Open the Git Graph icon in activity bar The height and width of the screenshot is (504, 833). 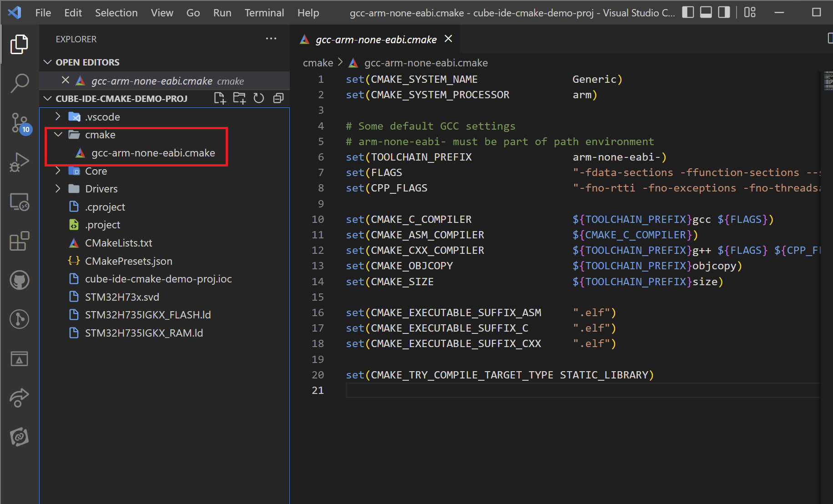(x=19, y=319)
